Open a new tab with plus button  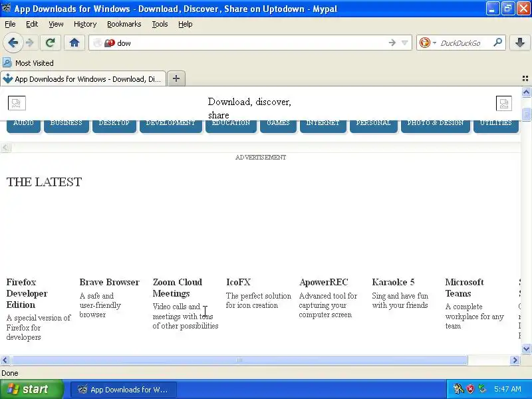tap(176, 78)
